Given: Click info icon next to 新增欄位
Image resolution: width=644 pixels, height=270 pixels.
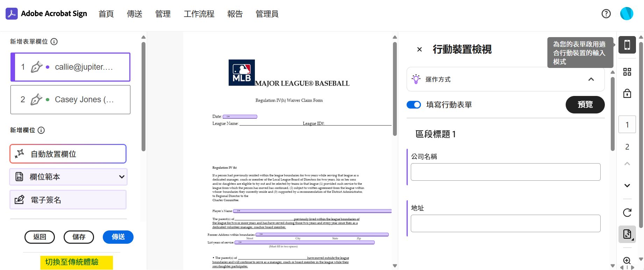Looking at the screenshot, I should [x=41, y=130].
